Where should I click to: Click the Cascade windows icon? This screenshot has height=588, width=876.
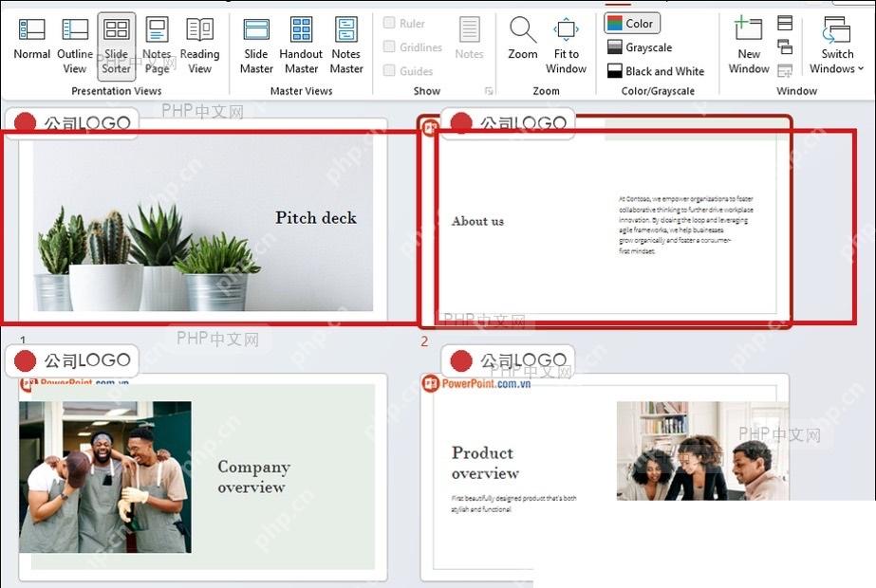(x=785, y=46)
